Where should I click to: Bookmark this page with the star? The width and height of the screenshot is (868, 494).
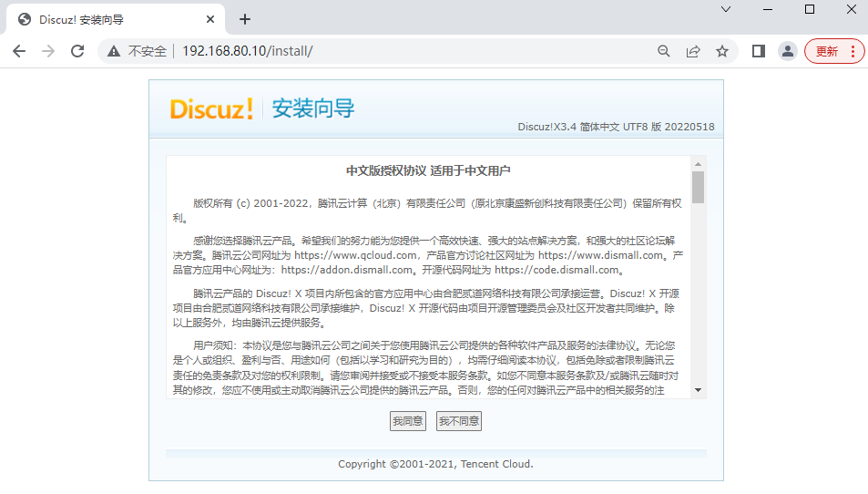coord(722,52)
